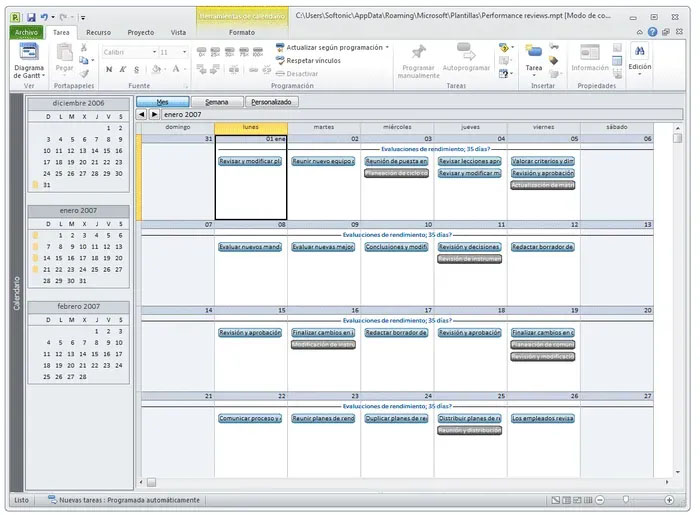Mark task 50% complete
700x515 pixels.
[x=229, y=52]
